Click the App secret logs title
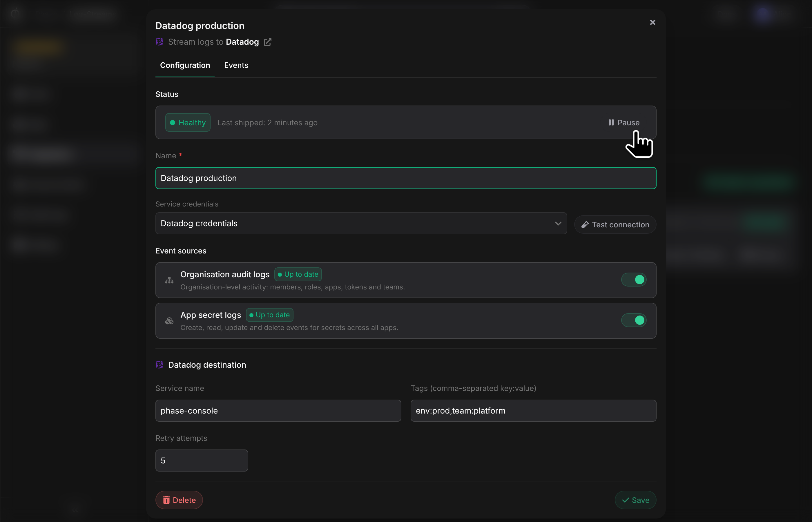Viewport: 812px width, 522px height. [211, 315]
